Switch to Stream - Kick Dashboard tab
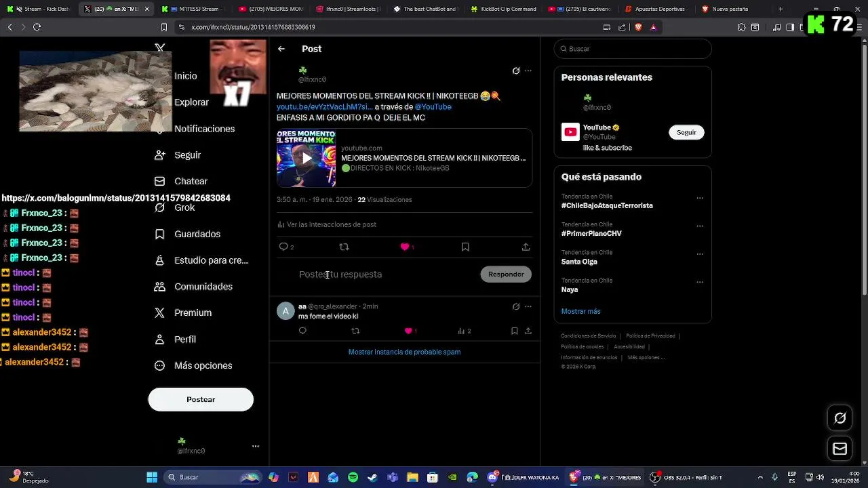Viewport: 868px width, 488px height. point(41,9)
